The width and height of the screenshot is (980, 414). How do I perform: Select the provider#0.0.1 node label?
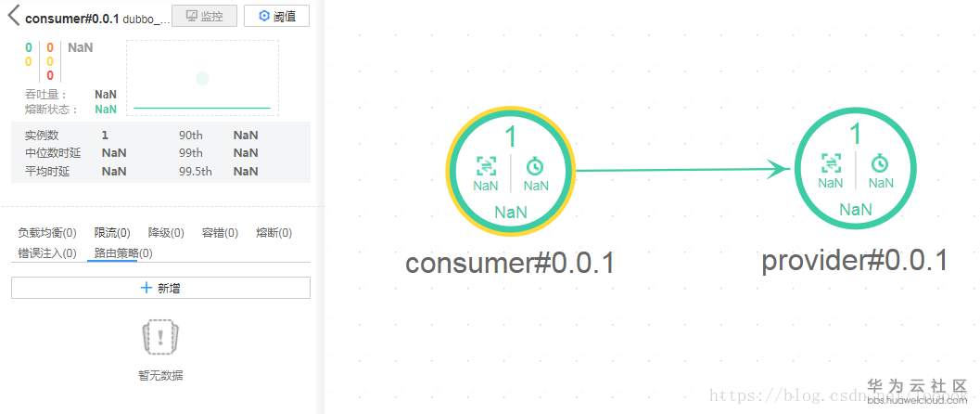854,261
